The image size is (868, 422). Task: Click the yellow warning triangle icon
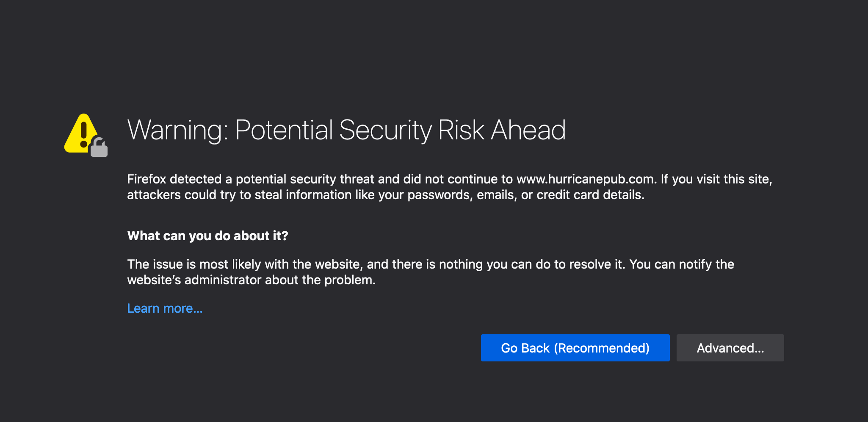80,133
